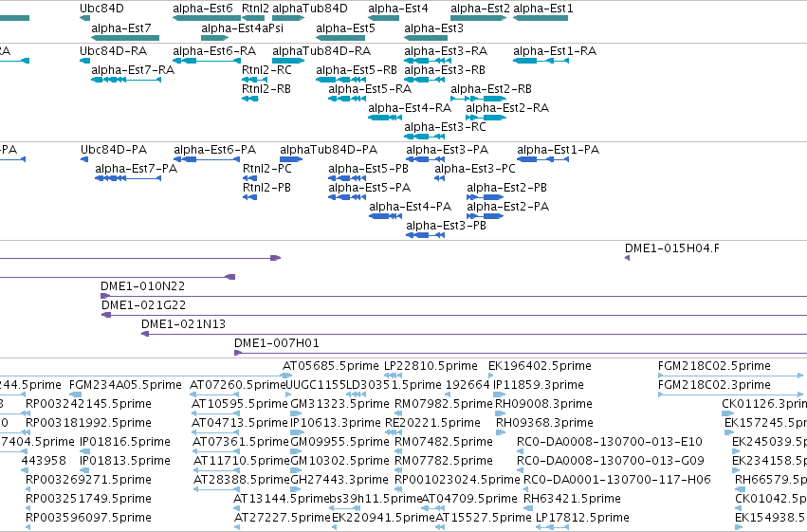Click the EK196402.5prime EST label
The height and width of the screenshot is (532, 807).
click(540, 366)
